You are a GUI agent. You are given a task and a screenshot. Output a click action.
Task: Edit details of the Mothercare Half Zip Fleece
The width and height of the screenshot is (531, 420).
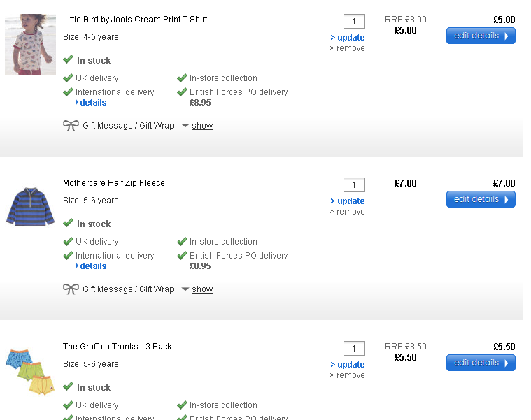pyautogui.click(x=481, y=199)
